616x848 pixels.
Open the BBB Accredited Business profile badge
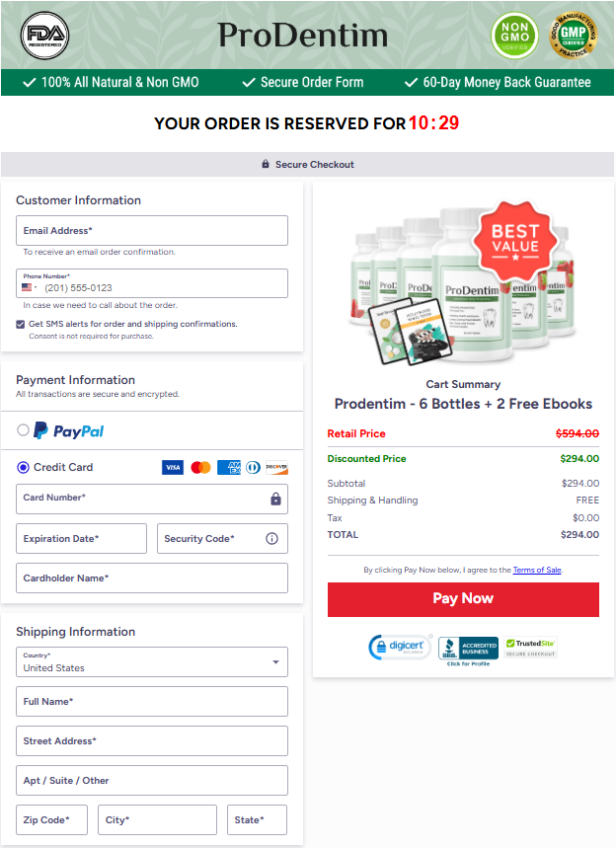point(468,652)
